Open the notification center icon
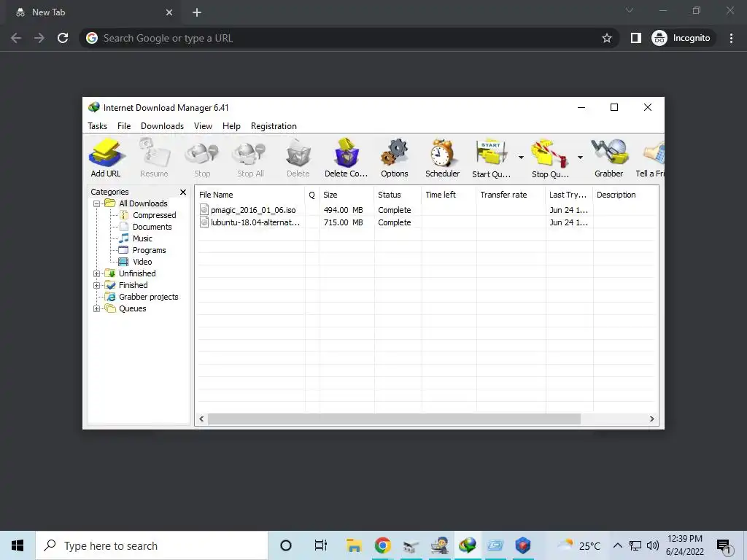The image size is (747, 560). [724, 545]
